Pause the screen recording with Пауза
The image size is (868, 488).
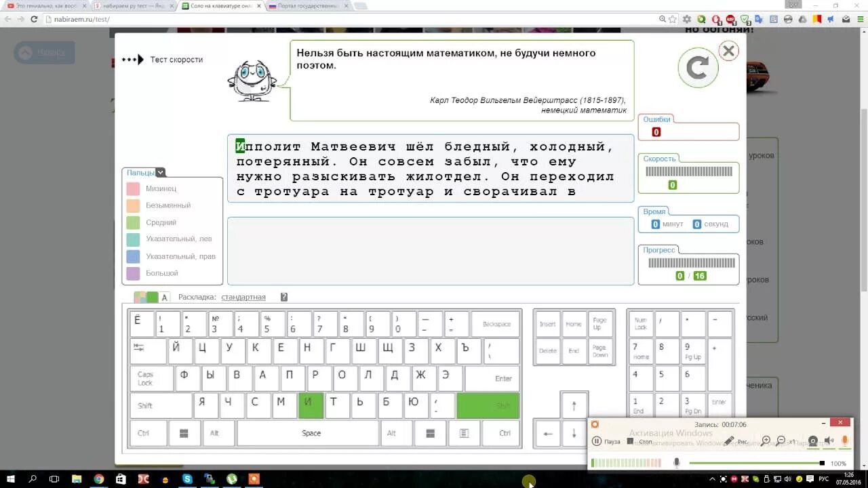(606, 441)
